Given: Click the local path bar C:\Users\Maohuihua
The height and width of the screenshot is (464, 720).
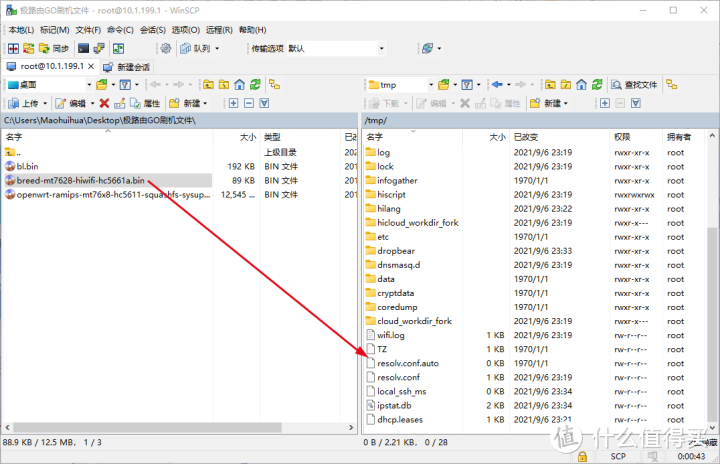Looking at the screenshot, I should [x=179, y=120].
